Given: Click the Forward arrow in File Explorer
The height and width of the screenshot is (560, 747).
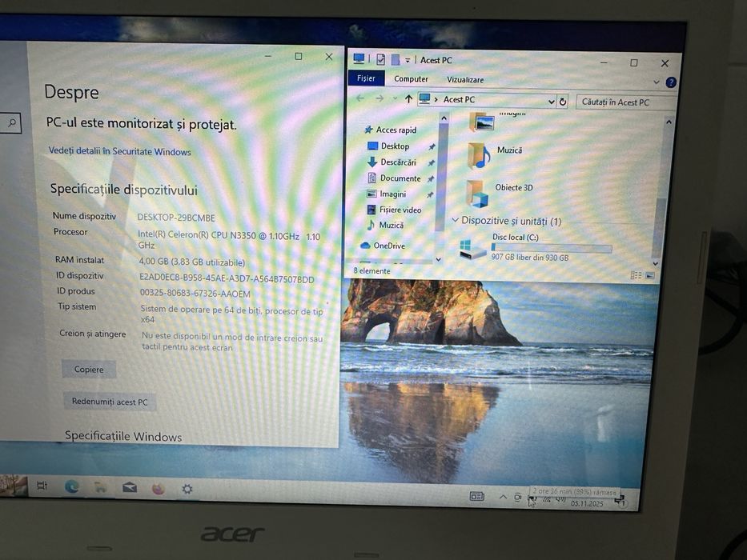Looking at the screenshot, I should point(380,98).
